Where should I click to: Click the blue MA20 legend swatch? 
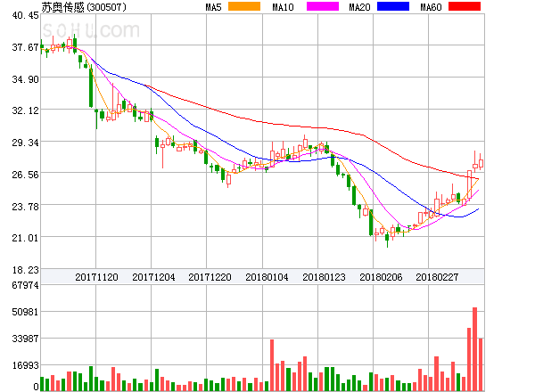coord(393,6)
